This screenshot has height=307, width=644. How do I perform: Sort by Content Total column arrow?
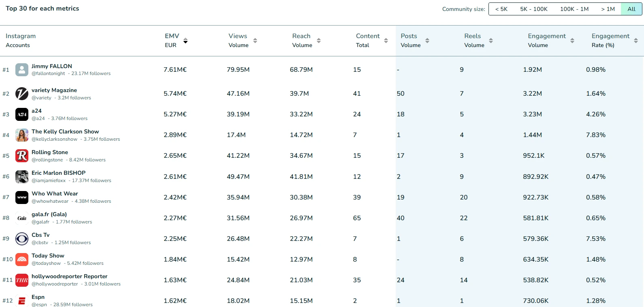(386, 41)
